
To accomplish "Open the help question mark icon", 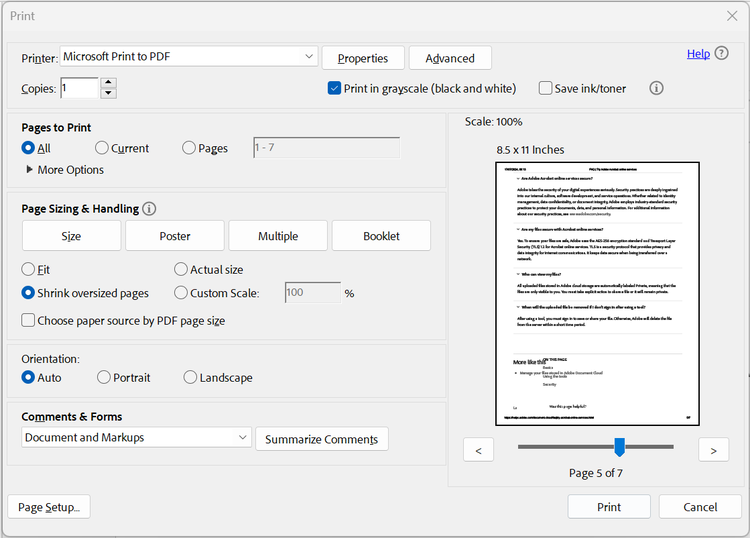I will tap(721, 53).
